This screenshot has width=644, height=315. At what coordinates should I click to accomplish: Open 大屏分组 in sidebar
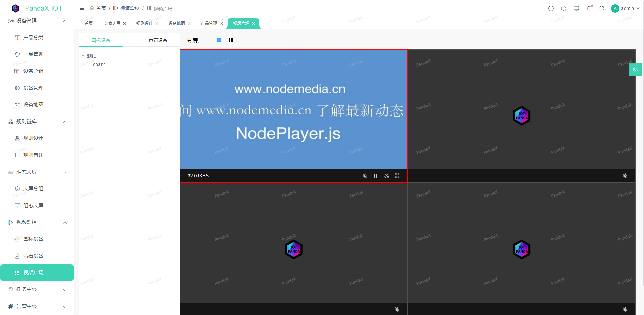click(x=37, y=189)
